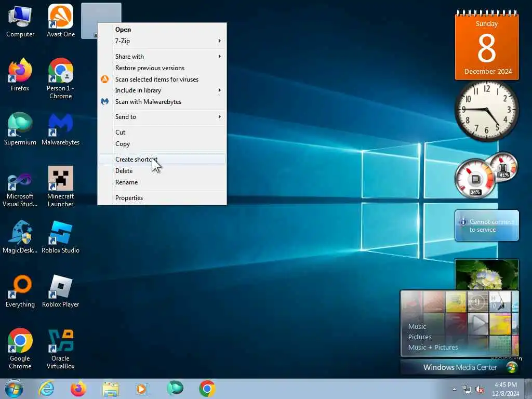Expand the Include in library submenu
The height and width of the screenshot is (399, 532).
coord(162,90)
